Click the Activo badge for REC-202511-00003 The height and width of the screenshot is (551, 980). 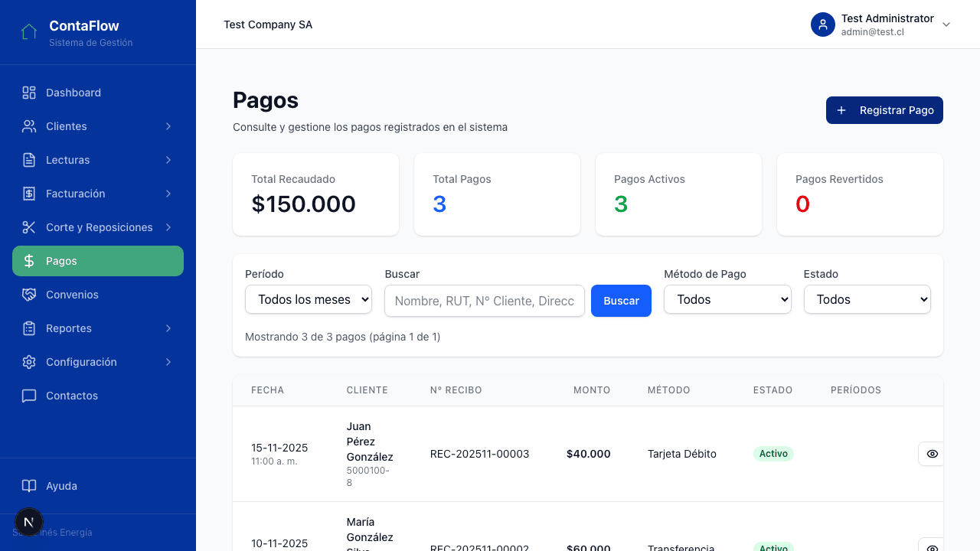pos(773,454)
